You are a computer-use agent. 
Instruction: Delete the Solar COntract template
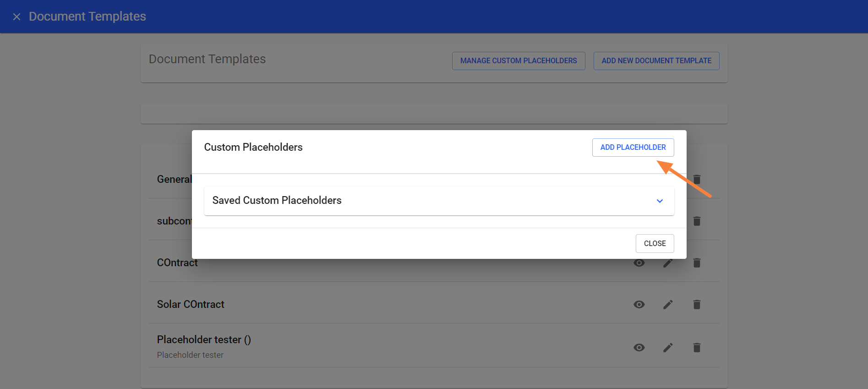(697, 304)
